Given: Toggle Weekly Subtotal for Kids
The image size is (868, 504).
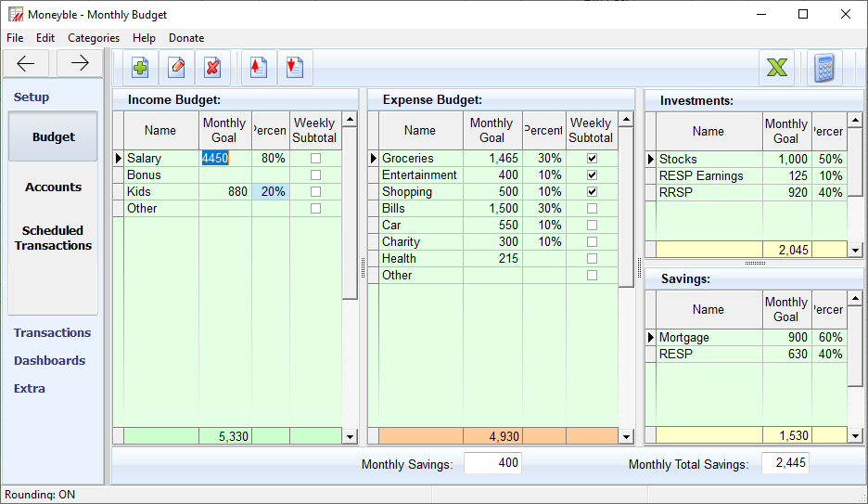Looking at the screenshot, I should (x=315, y=191).
